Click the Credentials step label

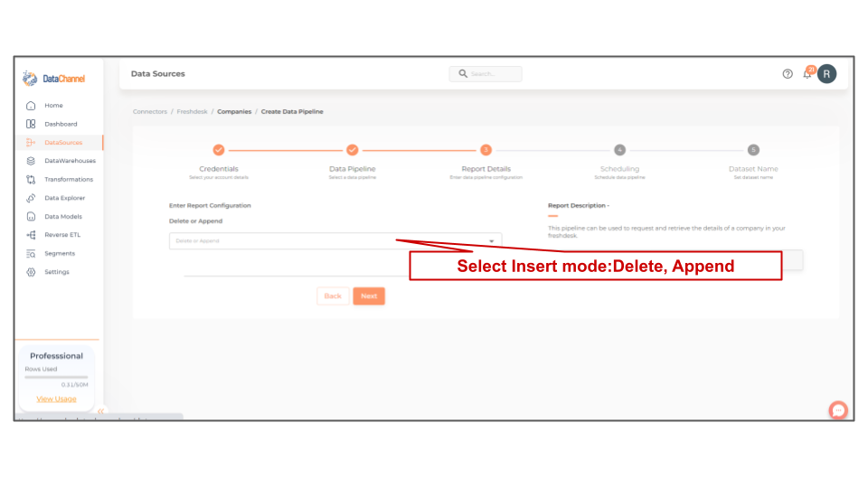pyautogui.click(x=219, y=169)
